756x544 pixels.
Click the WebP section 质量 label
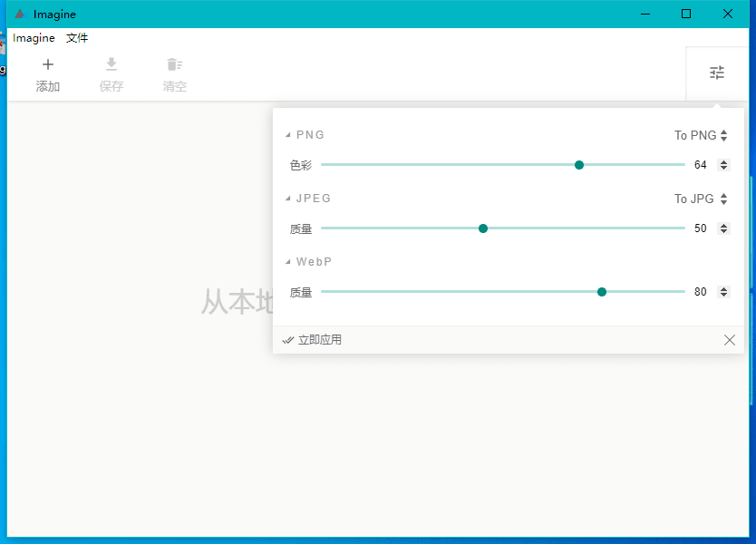[x=301, y=292]
